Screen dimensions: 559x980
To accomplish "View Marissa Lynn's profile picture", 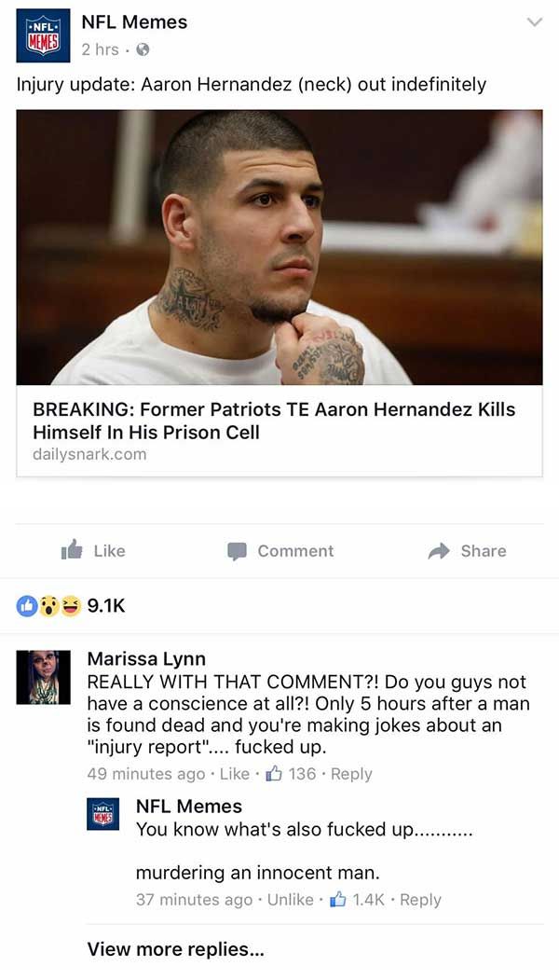I will [43, 677].
